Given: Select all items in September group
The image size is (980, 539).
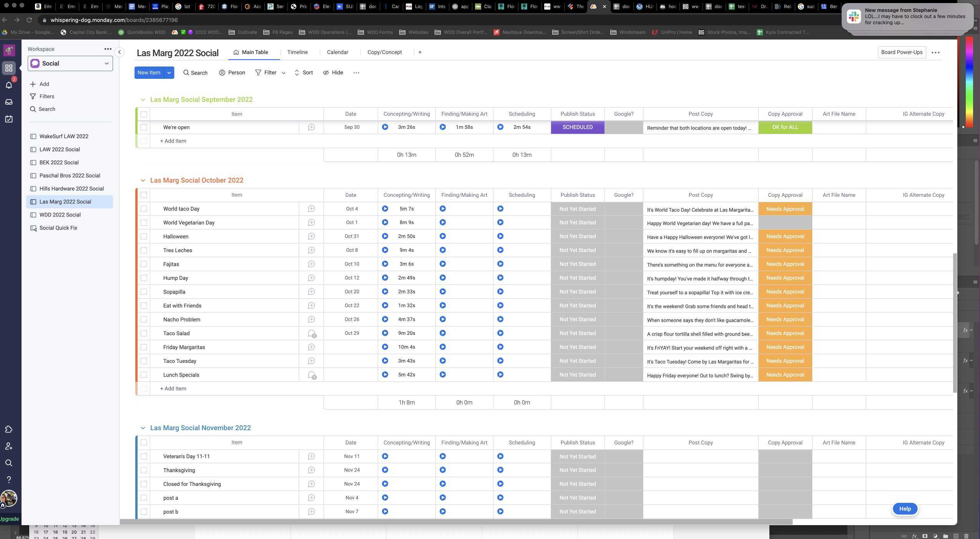Looking at the screenshot, I should pyautogui.click(x=144, y=114).
